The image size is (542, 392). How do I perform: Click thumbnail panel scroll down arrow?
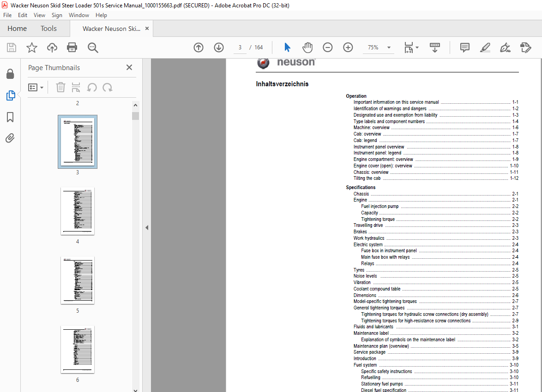136,390
